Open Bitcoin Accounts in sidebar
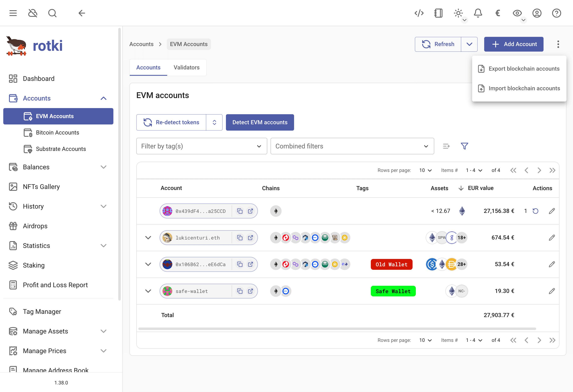Viewport: 573px width, 392px height. click(58, 132)
